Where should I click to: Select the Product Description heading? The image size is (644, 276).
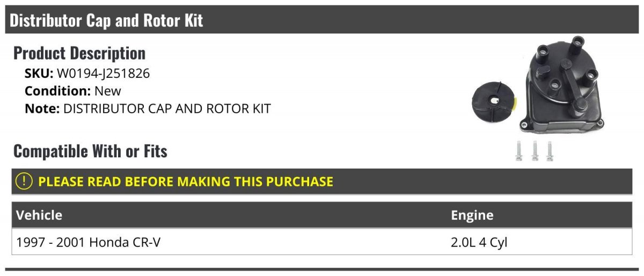click(79, 53)
